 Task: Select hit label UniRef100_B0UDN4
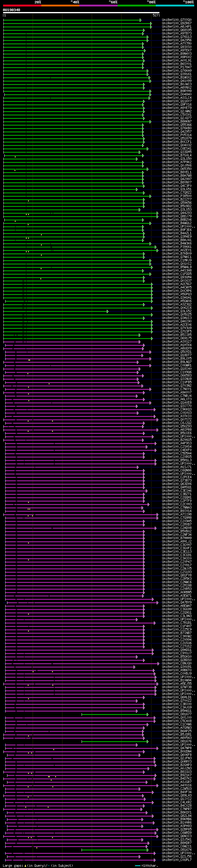(x=177, y=751)
